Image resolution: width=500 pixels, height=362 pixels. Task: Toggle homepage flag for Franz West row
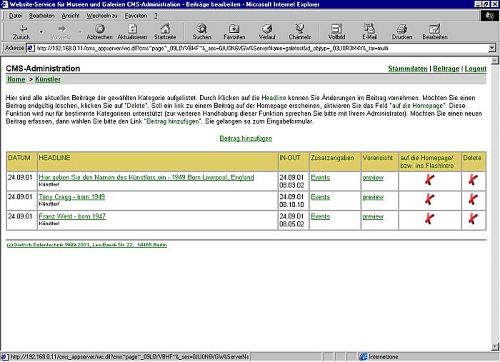[429, 219]
